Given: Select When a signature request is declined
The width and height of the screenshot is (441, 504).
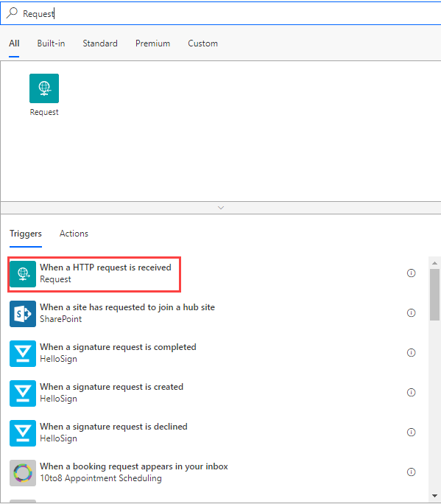Looking at the screenshot, I should [113, 427].
